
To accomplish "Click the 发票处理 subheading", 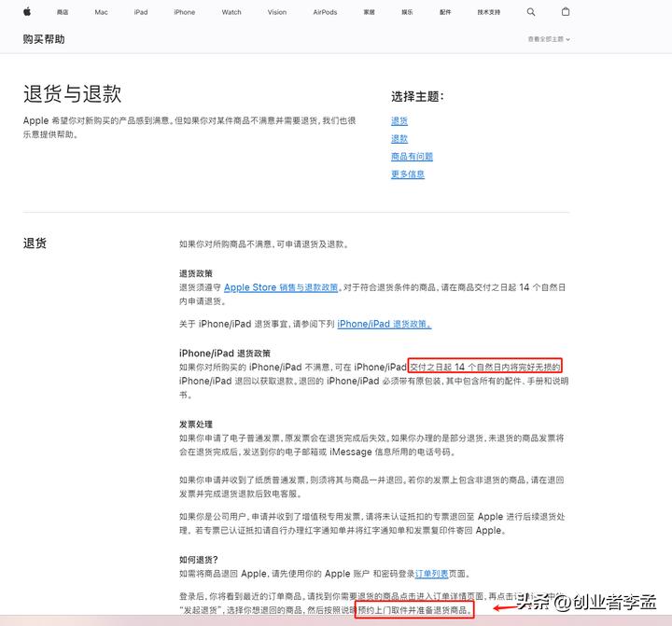I will click(x=196, y=424).
